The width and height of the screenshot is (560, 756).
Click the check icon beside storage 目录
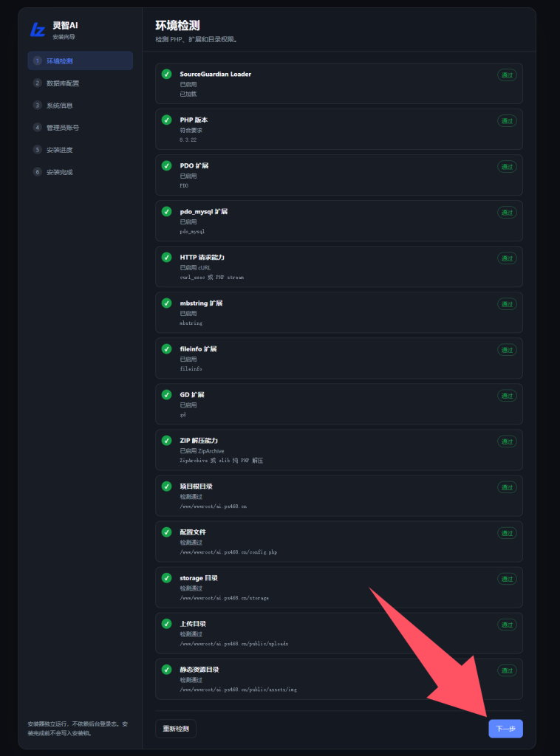point(166,578)
